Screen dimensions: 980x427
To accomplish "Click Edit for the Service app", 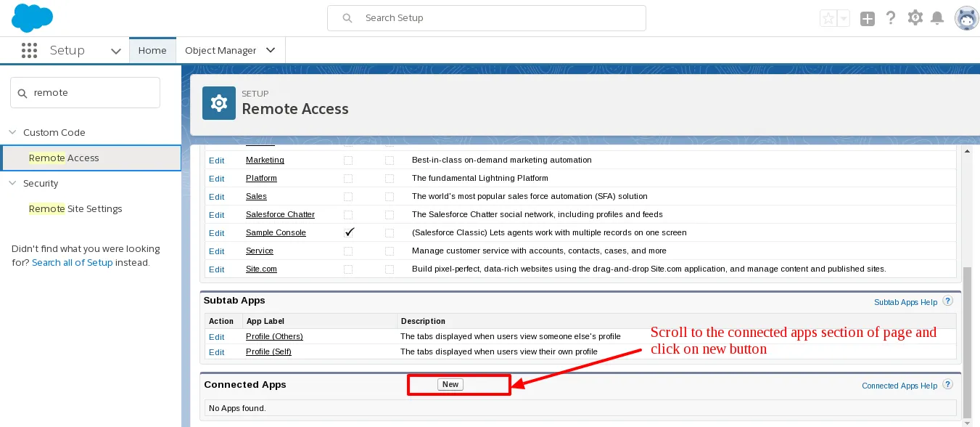I will (x=217, y=251).
